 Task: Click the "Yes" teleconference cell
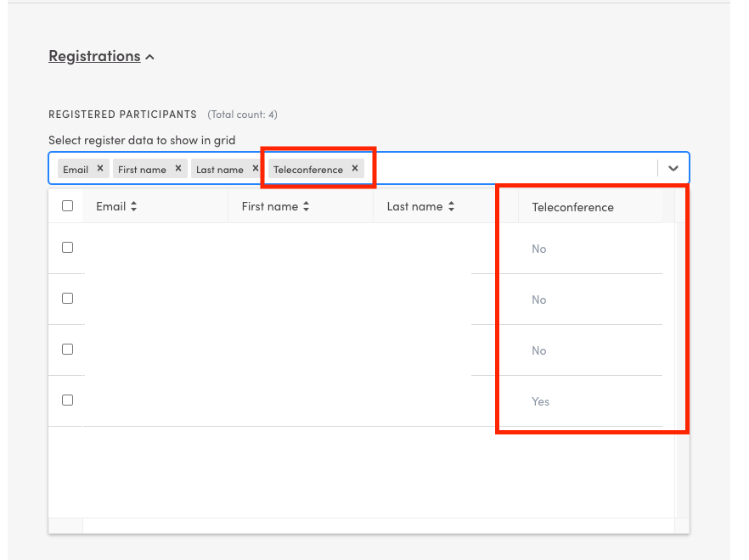pos(541,401)
